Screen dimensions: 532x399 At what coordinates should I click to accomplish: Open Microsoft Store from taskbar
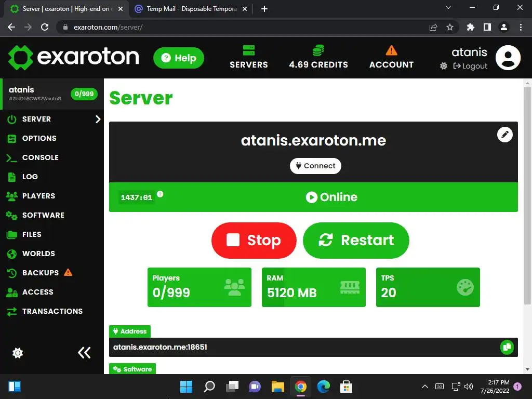point(346,387)
